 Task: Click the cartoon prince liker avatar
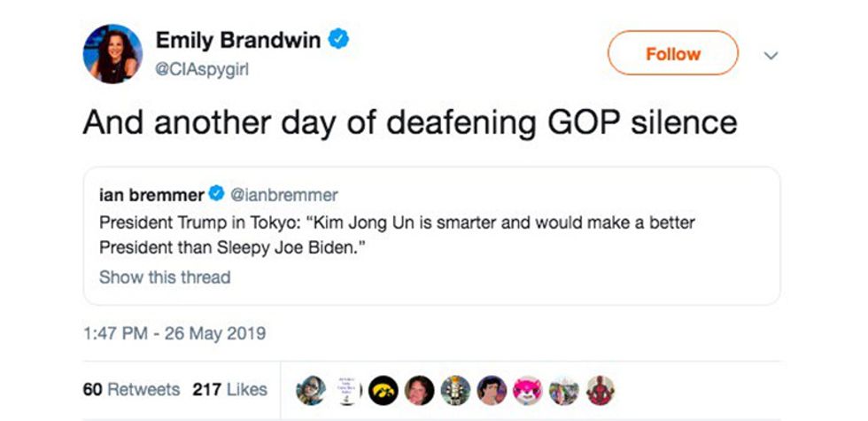tap(492, 390)
